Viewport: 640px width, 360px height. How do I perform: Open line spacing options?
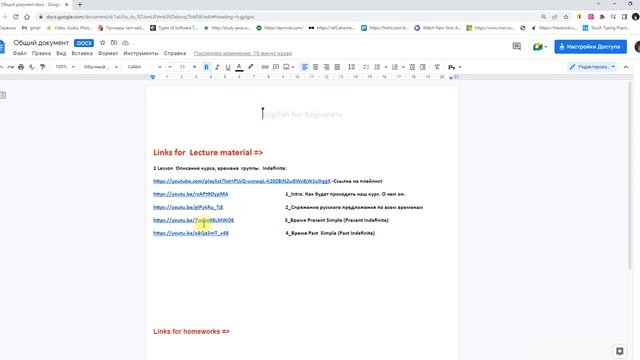[x=351, y=67]
